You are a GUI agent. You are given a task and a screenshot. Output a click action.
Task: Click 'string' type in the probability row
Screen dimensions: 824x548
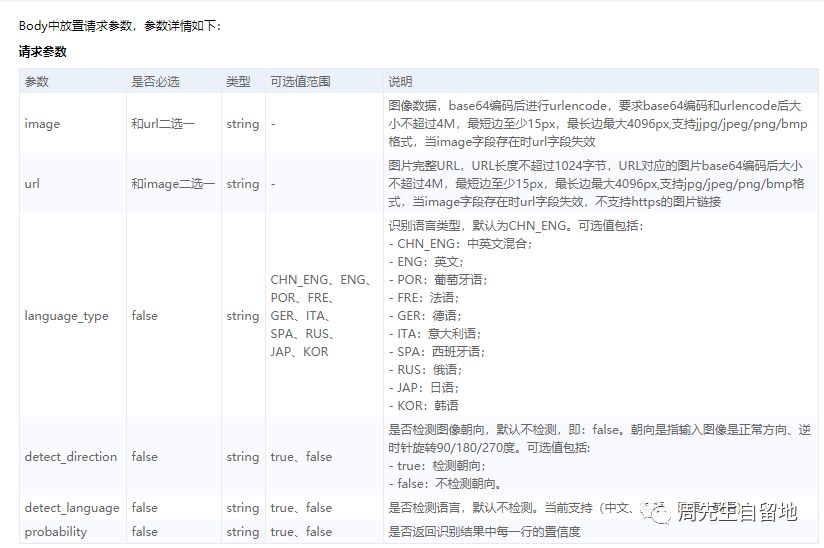(243, 532)
